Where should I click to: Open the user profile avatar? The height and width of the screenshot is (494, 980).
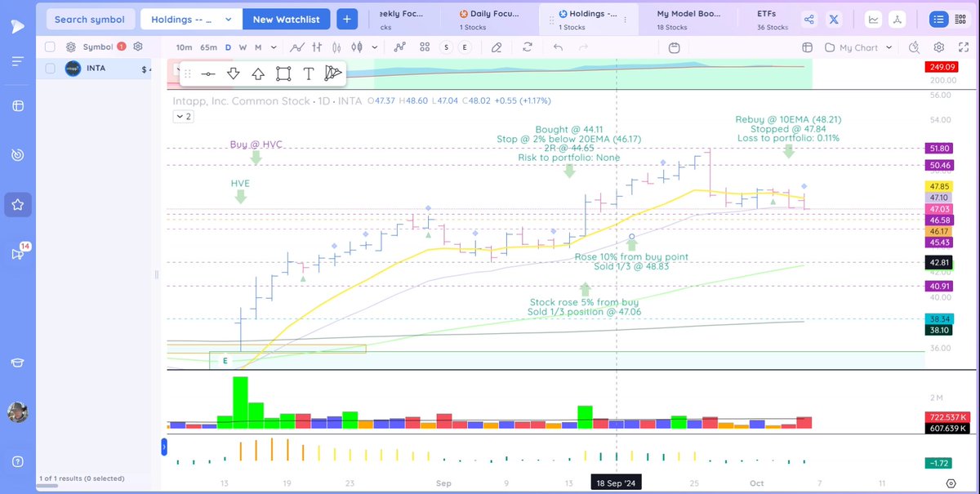pos(18,412)
